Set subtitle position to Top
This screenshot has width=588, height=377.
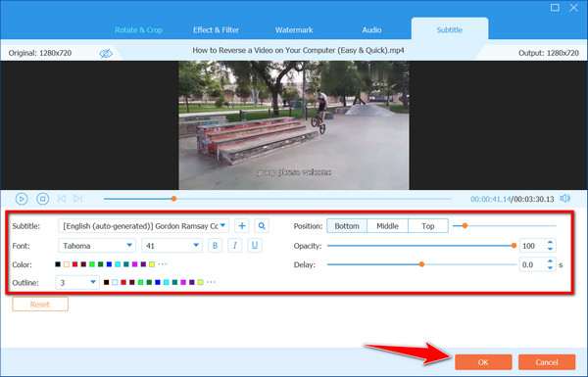[x=428, y=226]
